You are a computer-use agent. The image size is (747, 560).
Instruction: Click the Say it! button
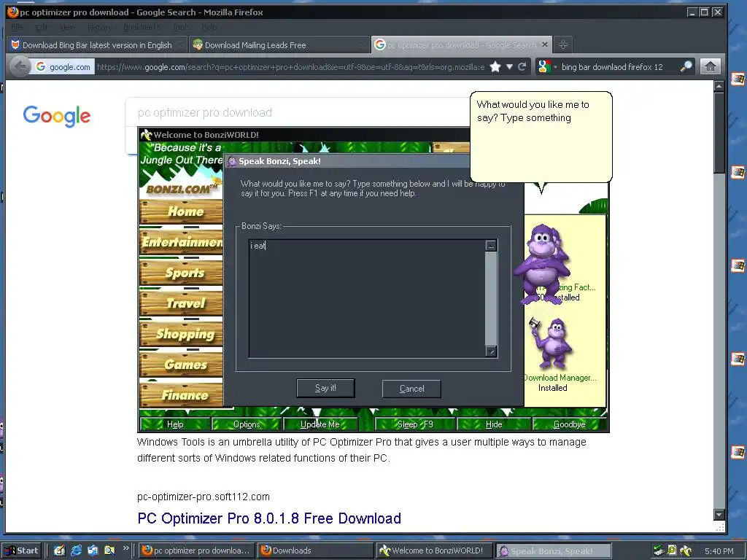tap(325, 388)
